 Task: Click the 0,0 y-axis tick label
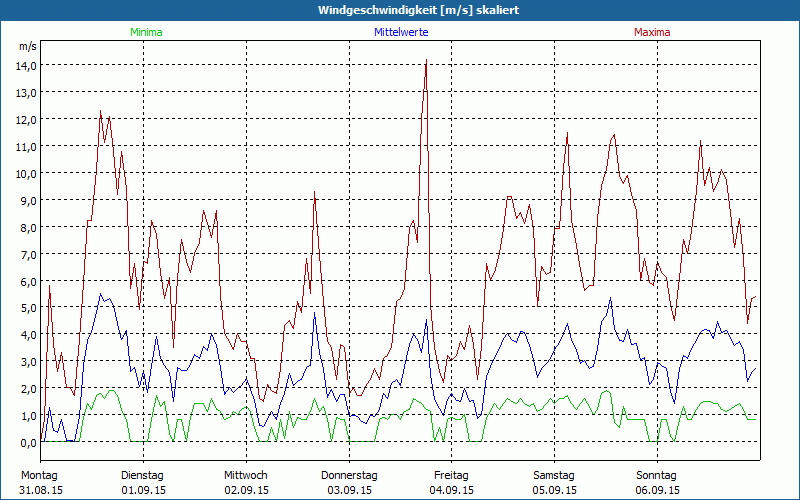(25, 442)
